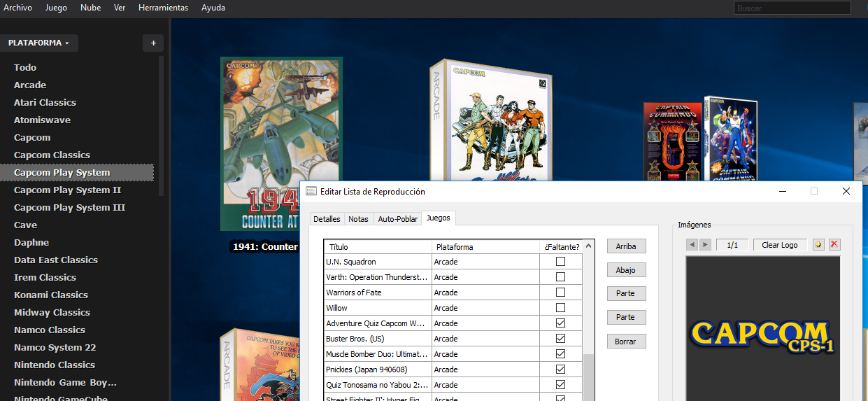Screen dimensions: 868x401
Task: Click the plus button beside PLATAFORMA
Action: click(153, 43)
